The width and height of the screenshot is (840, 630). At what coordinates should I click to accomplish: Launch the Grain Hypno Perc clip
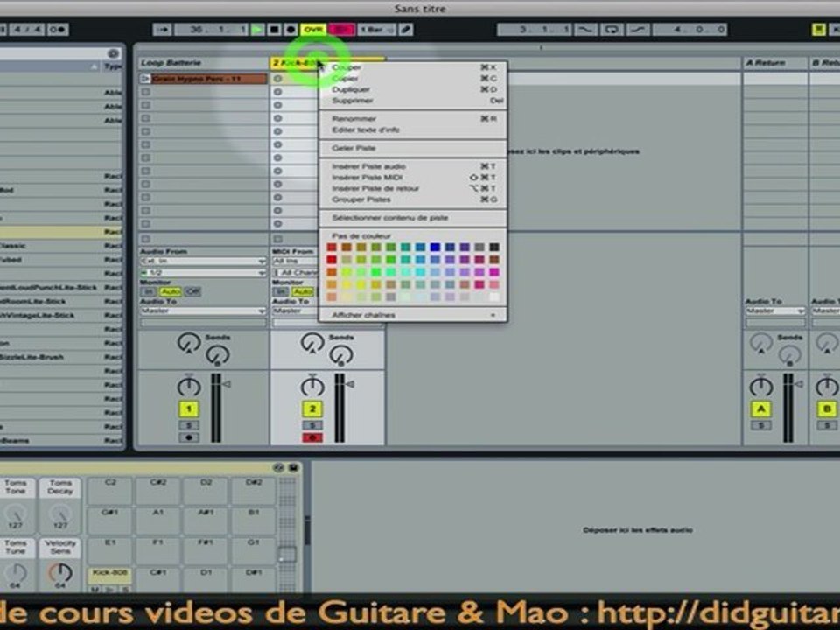coord(145,79)
